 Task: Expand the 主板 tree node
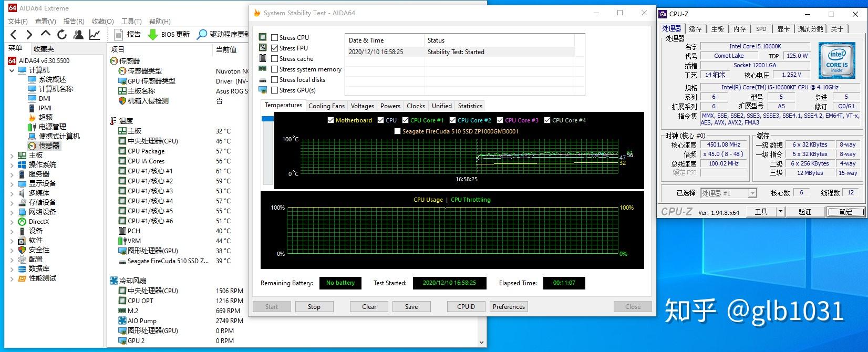(12, 156)
